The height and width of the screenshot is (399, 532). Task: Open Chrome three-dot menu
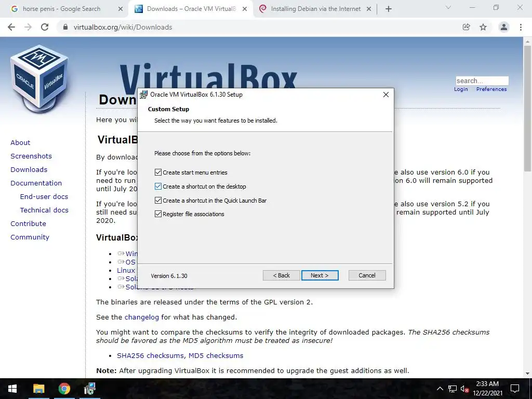(x=521, y=27)
